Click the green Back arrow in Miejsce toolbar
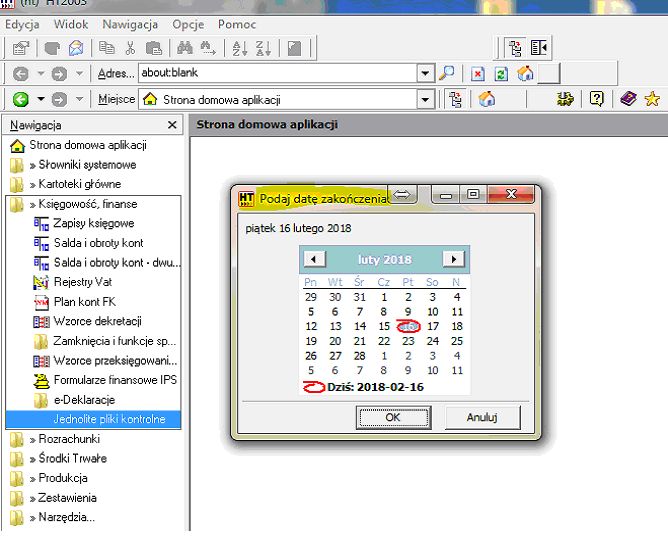 20,100
